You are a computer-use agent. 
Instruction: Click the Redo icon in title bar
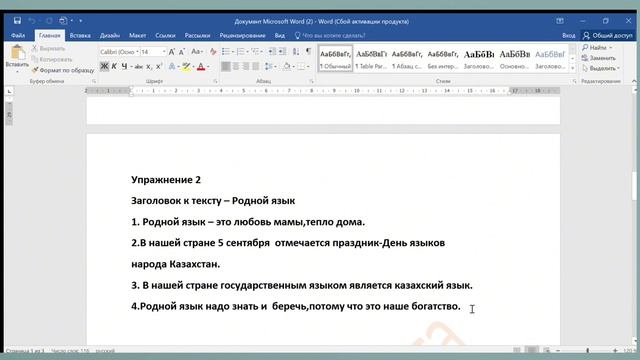(x=49, y=20)
